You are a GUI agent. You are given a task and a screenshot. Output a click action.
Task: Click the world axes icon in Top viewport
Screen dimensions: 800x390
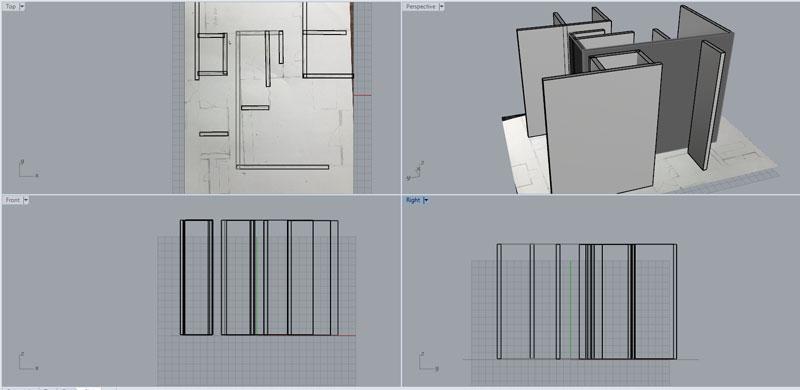click(28, 169)
